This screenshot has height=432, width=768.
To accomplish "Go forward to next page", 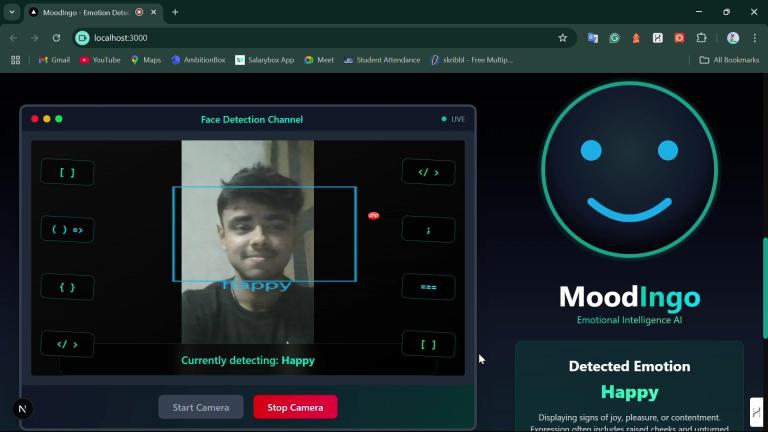I will tap(34, 38).
